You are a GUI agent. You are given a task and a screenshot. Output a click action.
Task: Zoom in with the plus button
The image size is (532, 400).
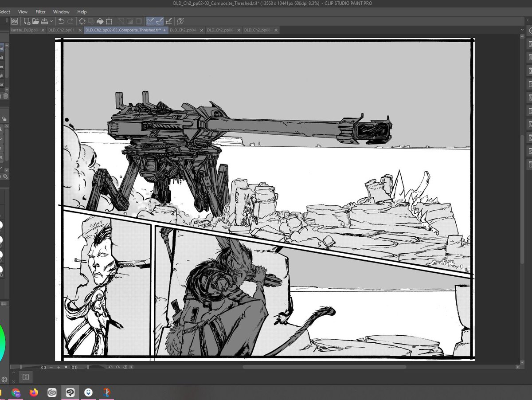click(x=59, y=367)
